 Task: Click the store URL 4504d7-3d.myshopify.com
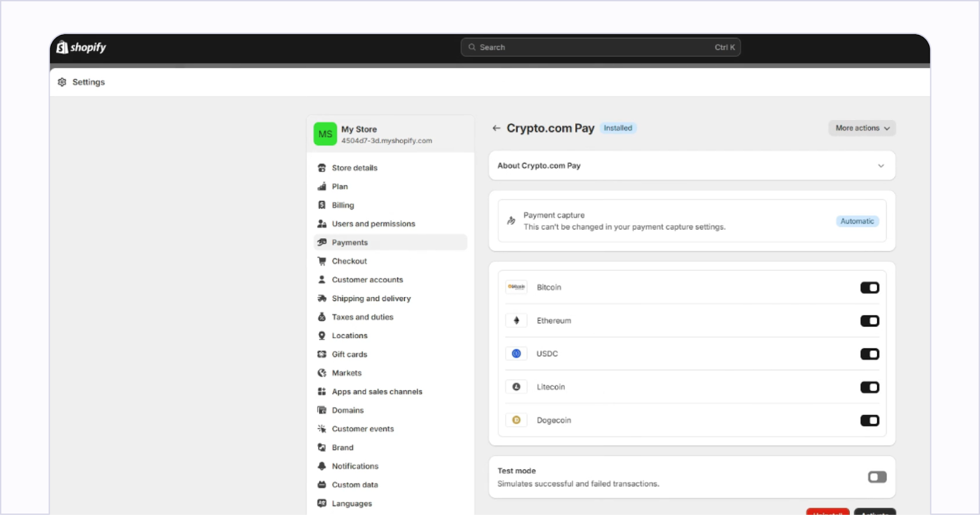pyautogui.click(x=386, y=141)
